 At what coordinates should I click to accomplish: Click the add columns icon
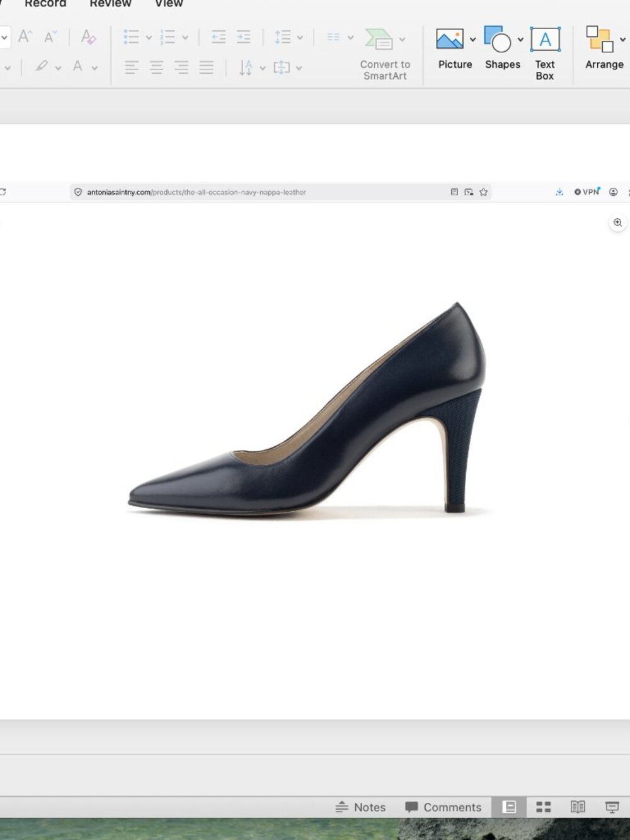[333, 37]
